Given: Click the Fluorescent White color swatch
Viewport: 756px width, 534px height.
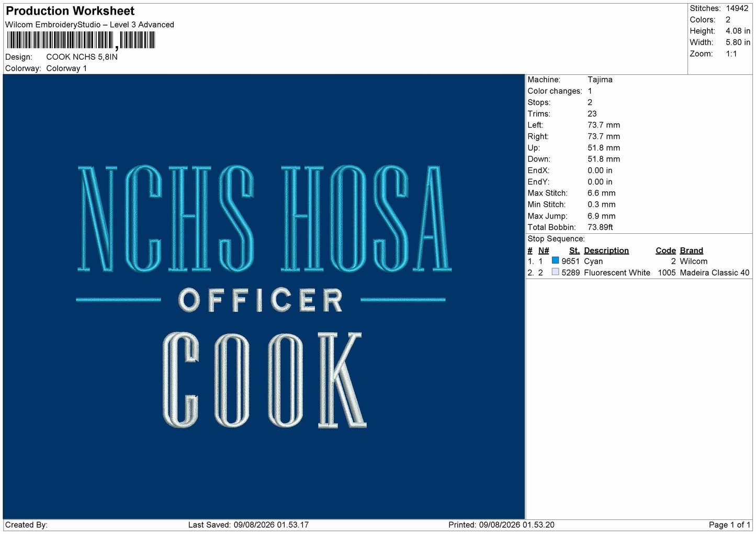Looking at the screenshot, I should (x=555, y=272).
